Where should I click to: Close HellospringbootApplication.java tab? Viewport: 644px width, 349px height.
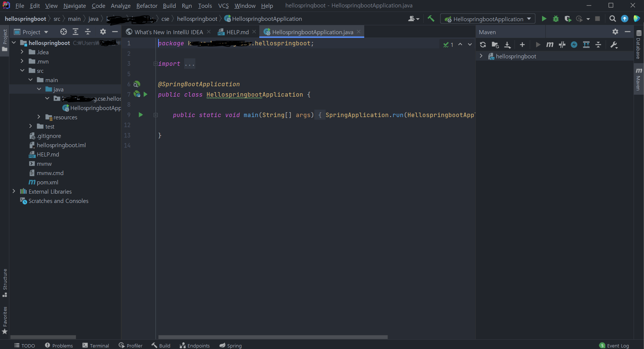(359, 32)
